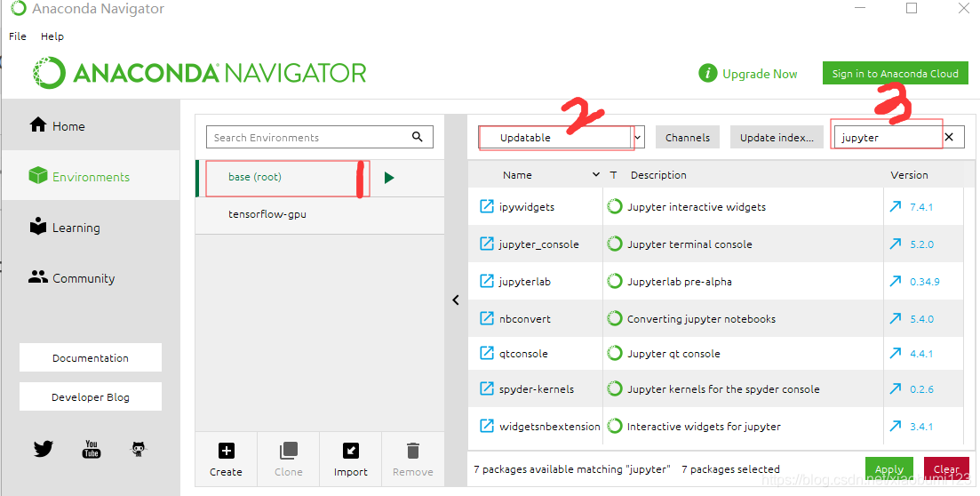Image resolution: width=980 pixels, height=496 pixels.
Task: Select the 'Jupyterlab pre-alpha' description text
Action: (x=680, y=282)
